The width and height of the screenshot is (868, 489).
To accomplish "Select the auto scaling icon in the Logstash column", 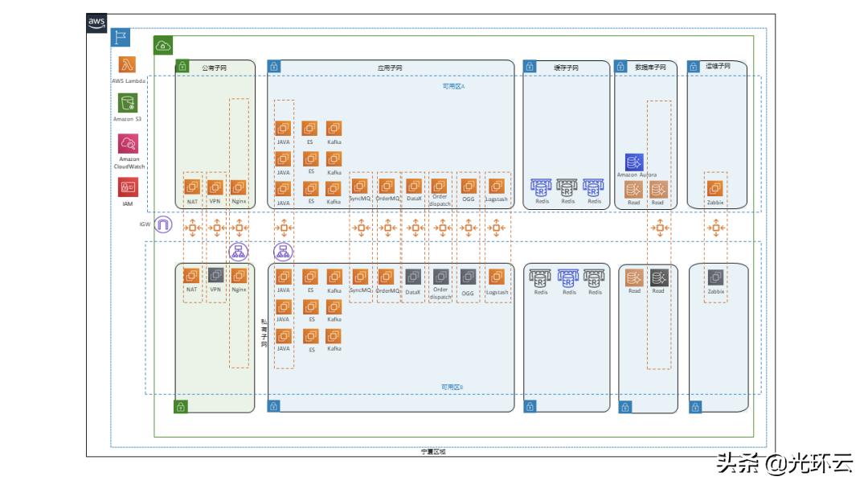I will pyautogui.click(x=496, y=228).
